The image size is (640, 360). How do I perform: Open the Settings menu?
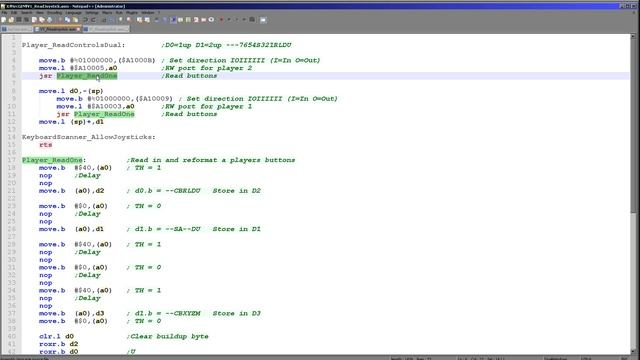(92, 13)
